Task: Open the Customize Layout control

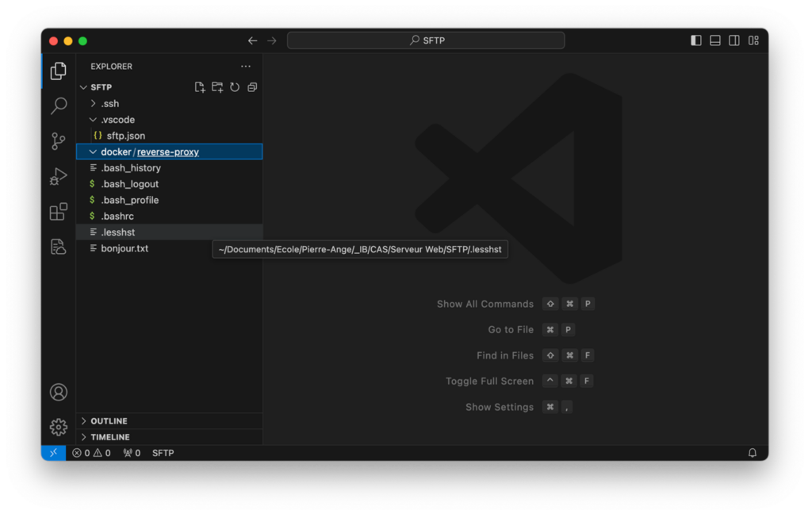Action: pos(753,40)
